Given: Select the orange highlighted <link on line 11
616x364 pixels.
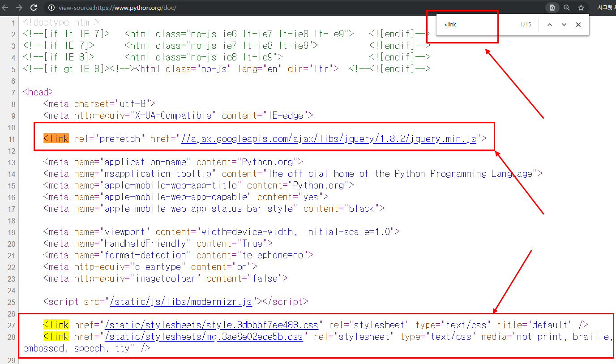Looking at the screenshot, I should pos(56,139).
